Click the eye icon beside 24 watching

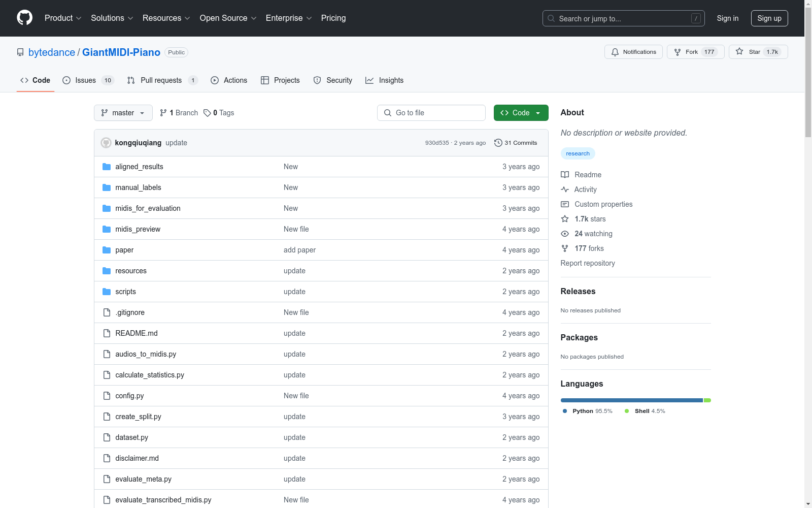[x=565, y=234]
